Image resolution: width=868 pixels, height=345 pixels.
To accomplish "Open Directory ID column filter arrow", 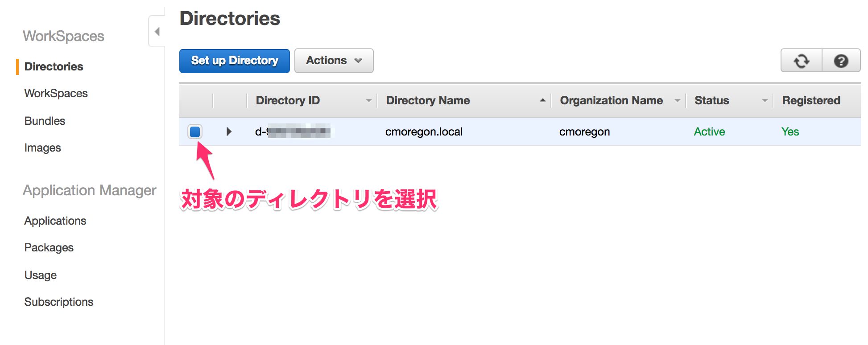I will click(x=368, y=101).
